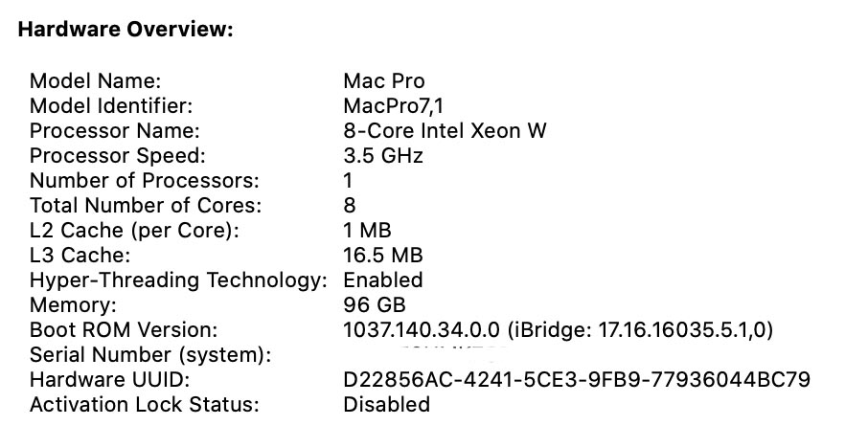The width and height of the screenshot is (868, 448).
Task: Select the Model Name label
Action: (96, 81)
